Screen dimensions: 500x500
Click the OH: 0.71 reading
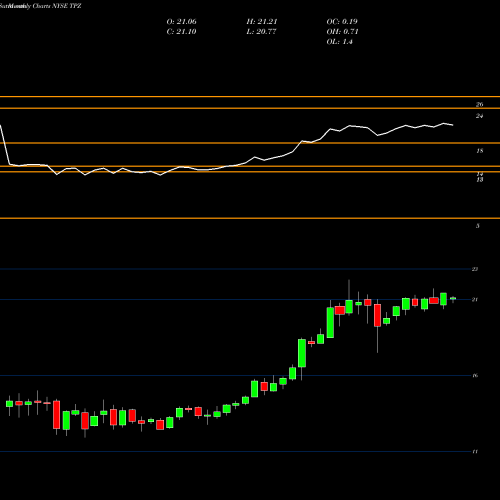point(342,32)
